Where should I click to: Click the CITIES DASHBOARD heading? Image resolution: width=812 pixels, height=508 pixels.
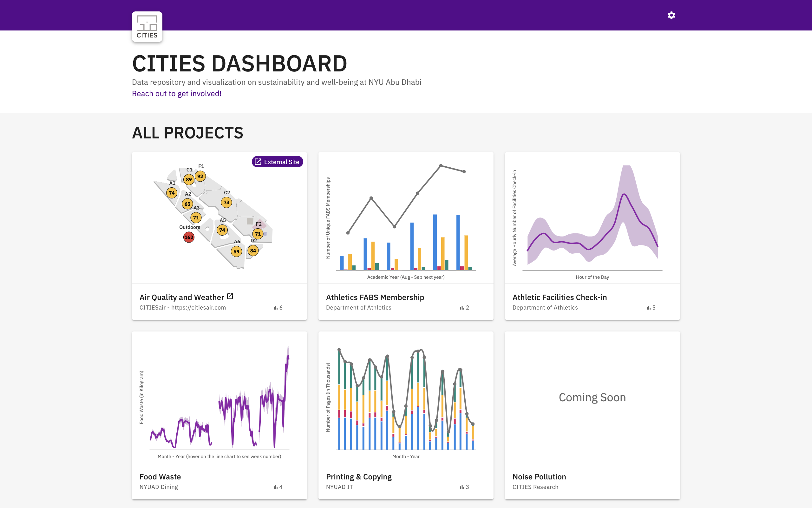point(239,63)
